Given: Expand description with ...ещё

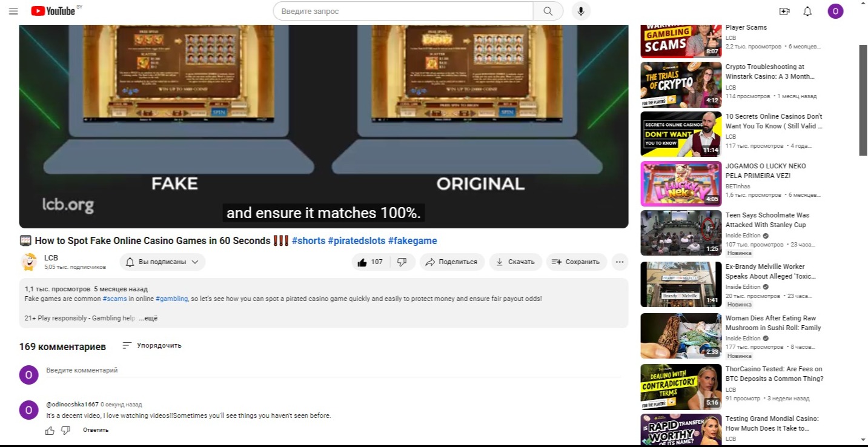Looking at the screenshot, I should [148, 318].
